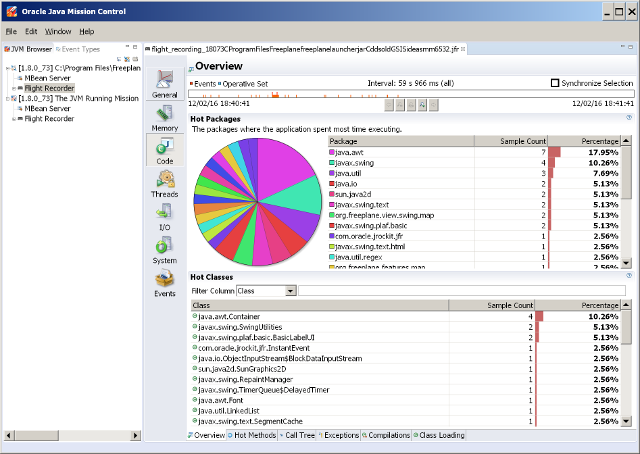Open the Window menu
The width and height of the screenshot is (640, 454).
click(x=58, y=31)
